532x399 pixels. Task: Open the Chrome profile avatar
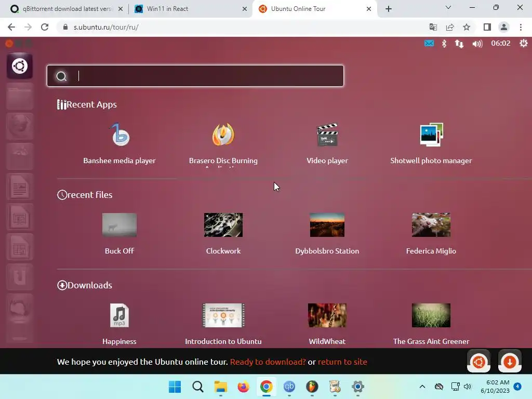pos(504,27)
